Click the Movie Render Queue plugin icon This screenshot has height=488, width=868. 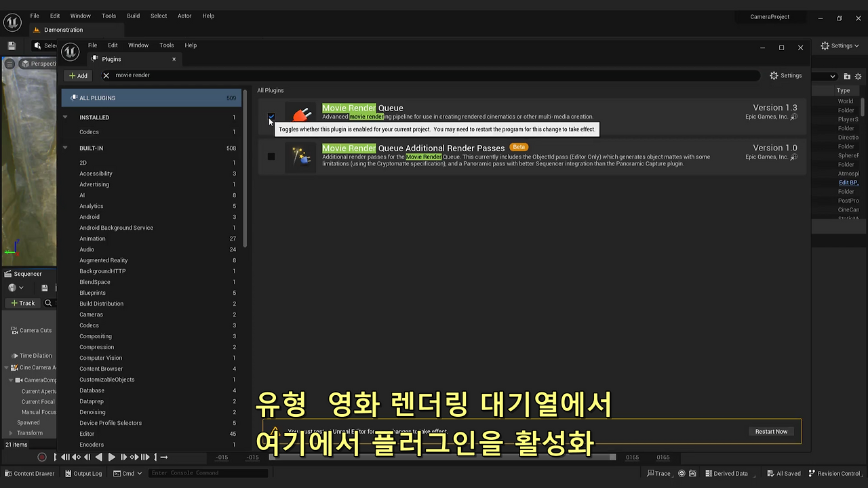[301, 113]
